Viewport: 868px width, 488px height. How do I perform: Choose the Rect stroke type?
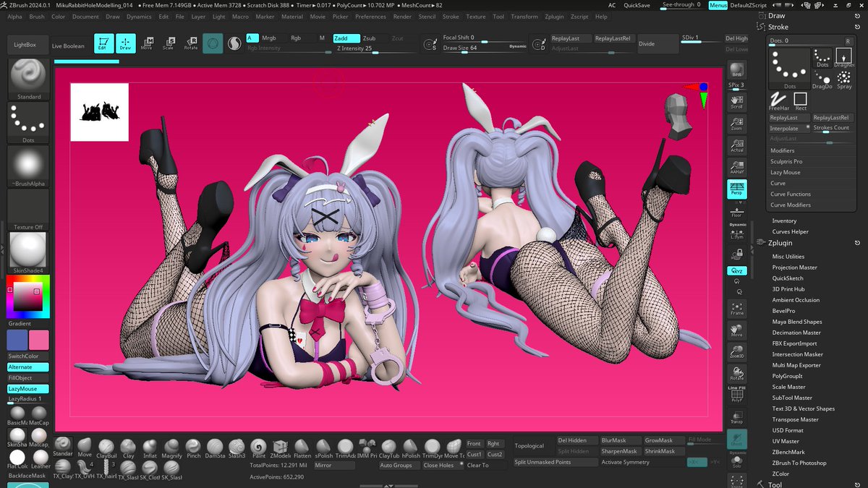pos(800,102)
